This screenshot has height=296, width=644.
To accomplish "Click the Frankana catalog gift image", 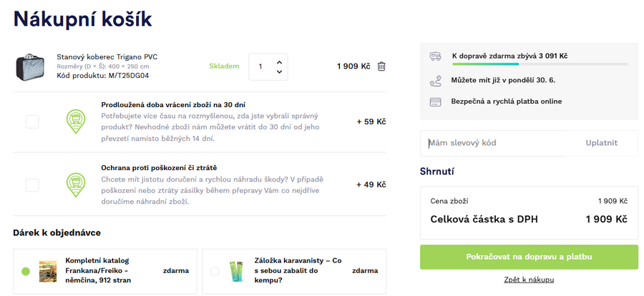I will point(48,271).
